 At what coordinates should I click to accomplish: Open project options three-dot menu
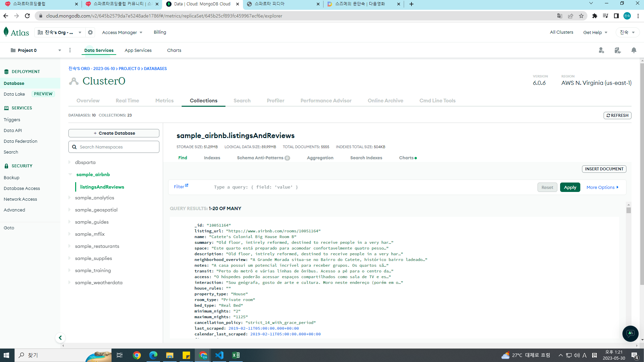point(70,50)
